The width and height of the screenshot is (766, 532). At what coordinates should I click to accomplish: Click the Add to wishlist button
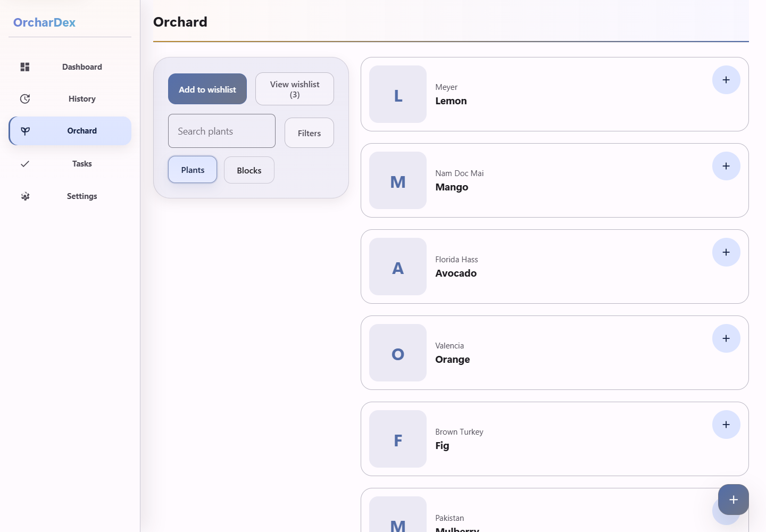click(x=207, y=89)
